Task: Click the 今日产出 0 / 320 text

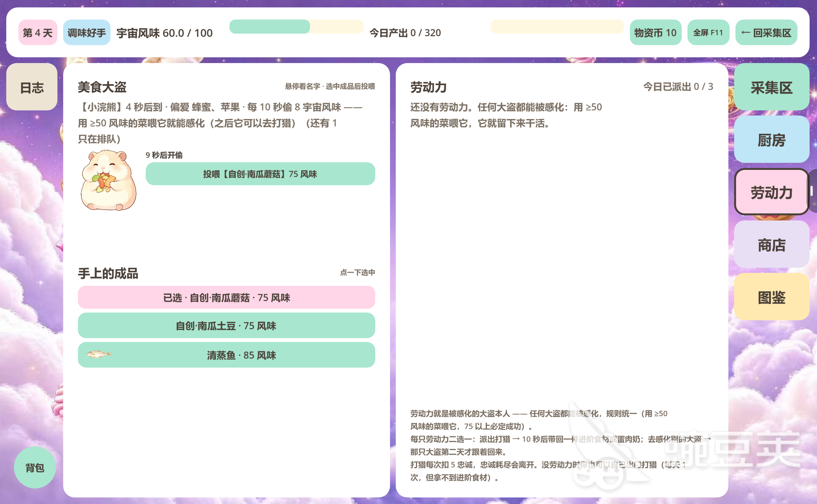Action: pyautogui.click(x=405, y=33)
